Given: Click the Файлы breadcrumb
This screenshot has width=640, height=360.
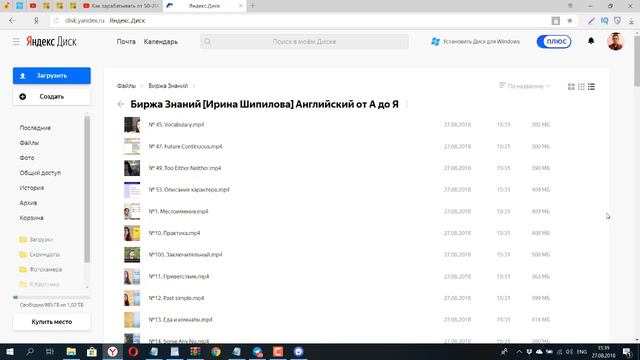Looking at the screenshot, I should tap(126, 86).
